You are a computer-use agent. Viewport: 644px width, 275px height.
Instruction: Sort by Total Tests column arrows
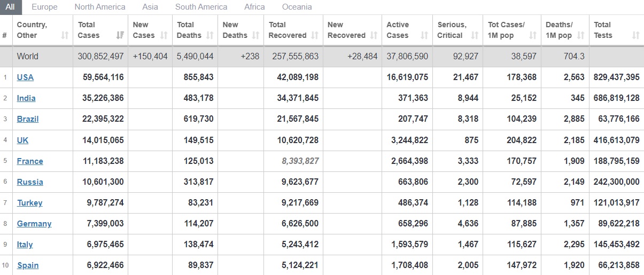pyautogui.click(x=635, y=36)
